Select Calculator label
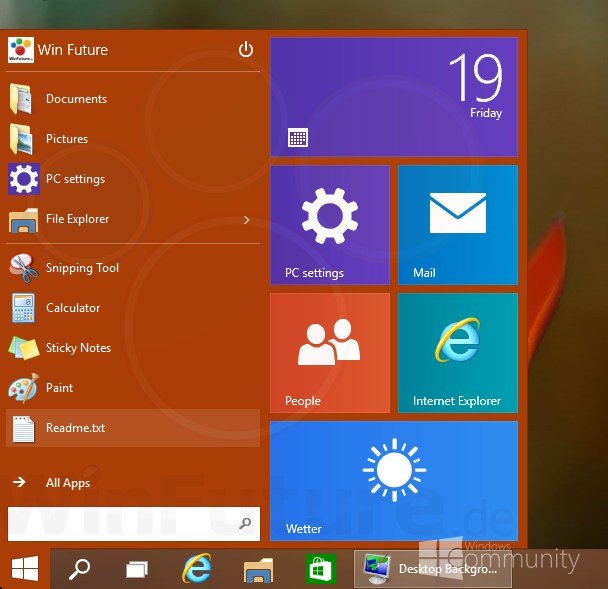This screenshot has width=608, height=589. pyautogui.click(x=73, y=308)
